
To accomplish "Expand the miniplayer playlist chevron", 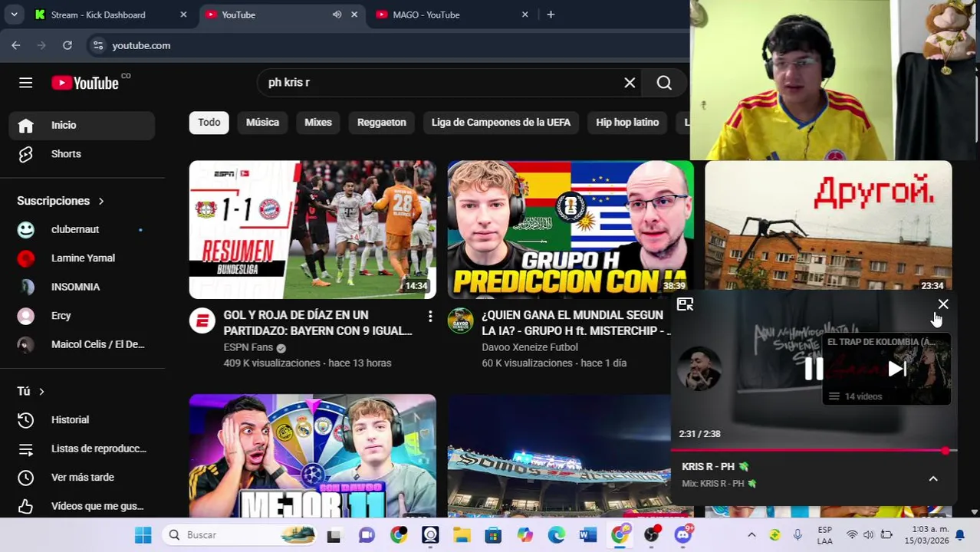I will click(x=933, y=478).
